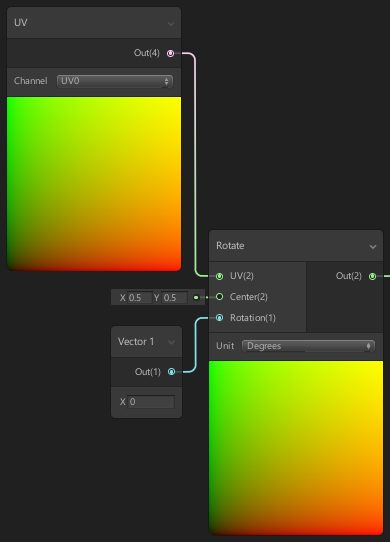Click the Rotate node gradient preview

point(296,448)
